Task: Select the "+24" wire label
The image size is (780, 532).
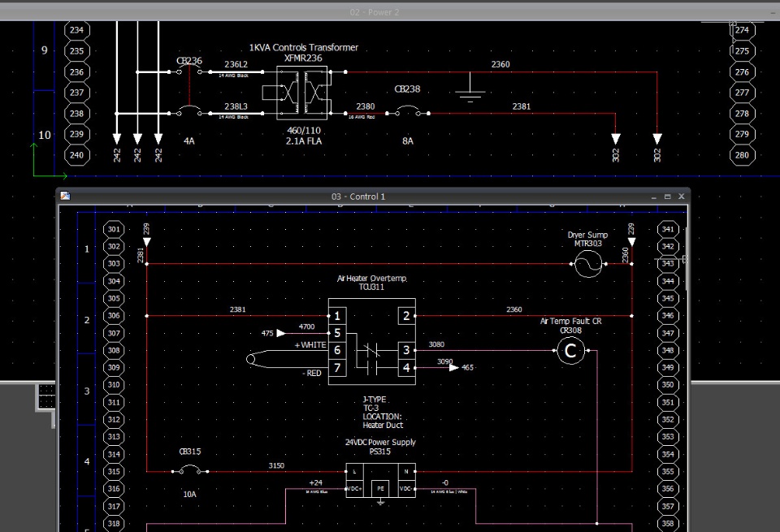Action: (x=316, y=482)
